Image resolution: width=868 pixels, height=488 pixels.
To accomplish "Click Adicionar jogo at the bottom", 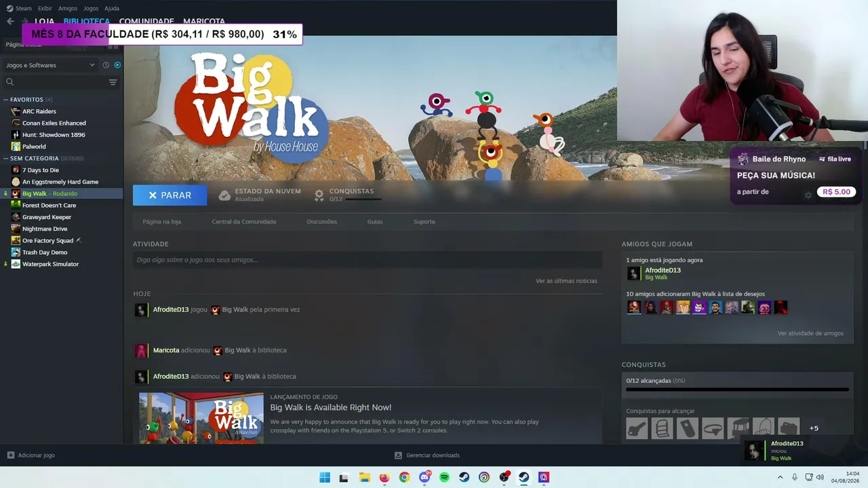I will tap(31, 455).
